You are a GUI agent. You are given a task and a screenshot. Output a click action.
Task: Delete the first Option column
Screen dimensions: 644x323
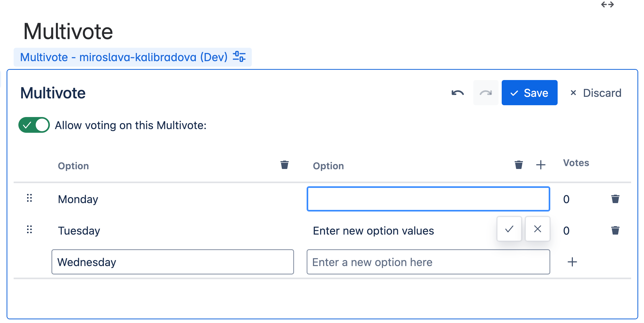284,165
